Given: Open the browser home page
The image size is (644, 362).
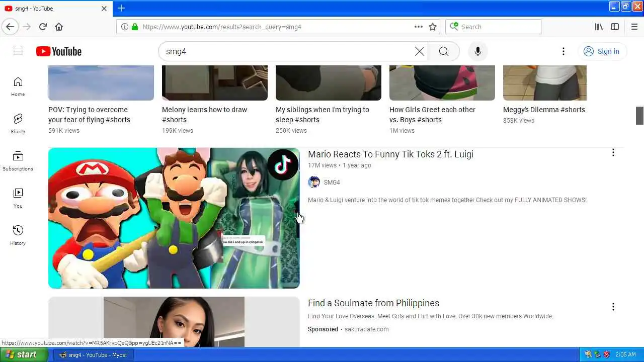Looking at the screenshot, I should tap(59, 27).
